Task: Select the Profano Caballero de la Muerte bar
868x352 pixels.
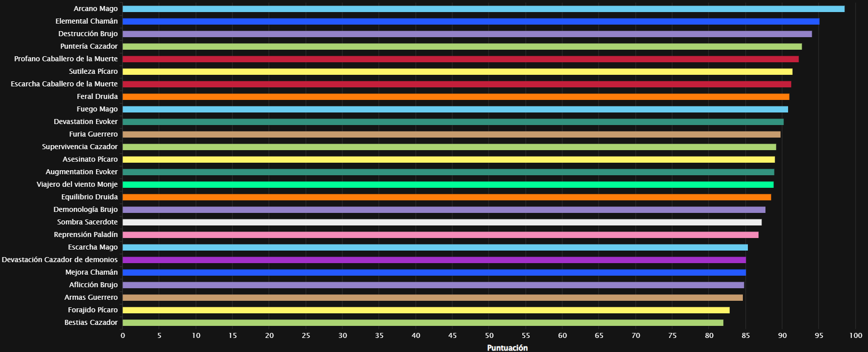Action: point(460,59)
